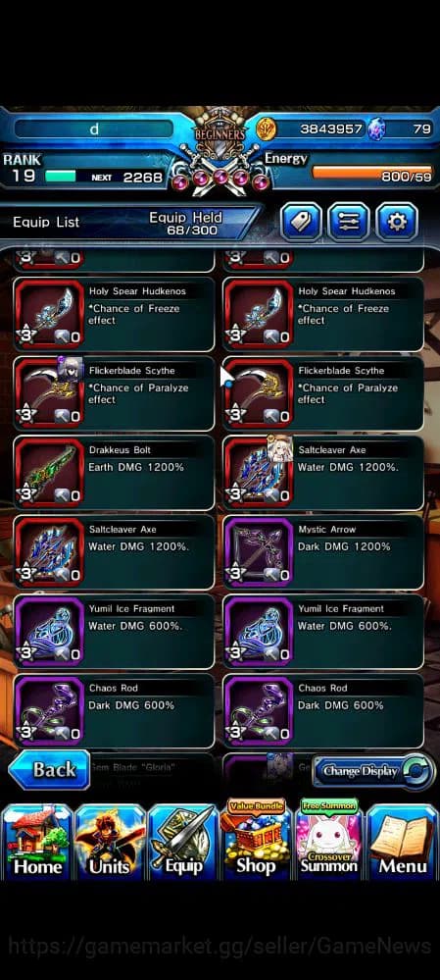Open the Menu book icon
This screenshot has height=980, width=440.
pos(403,842)
